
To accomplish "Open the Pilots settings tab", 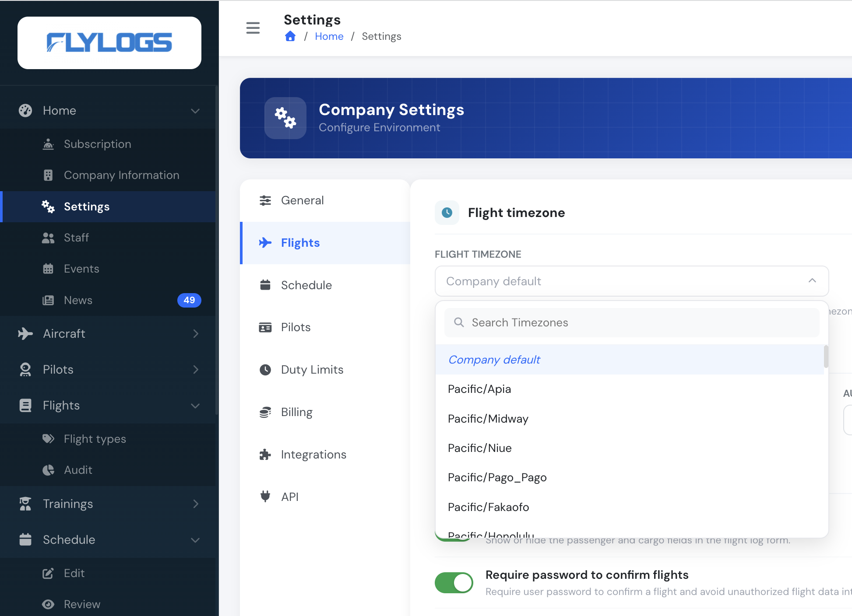I will [x=325, y=327].
